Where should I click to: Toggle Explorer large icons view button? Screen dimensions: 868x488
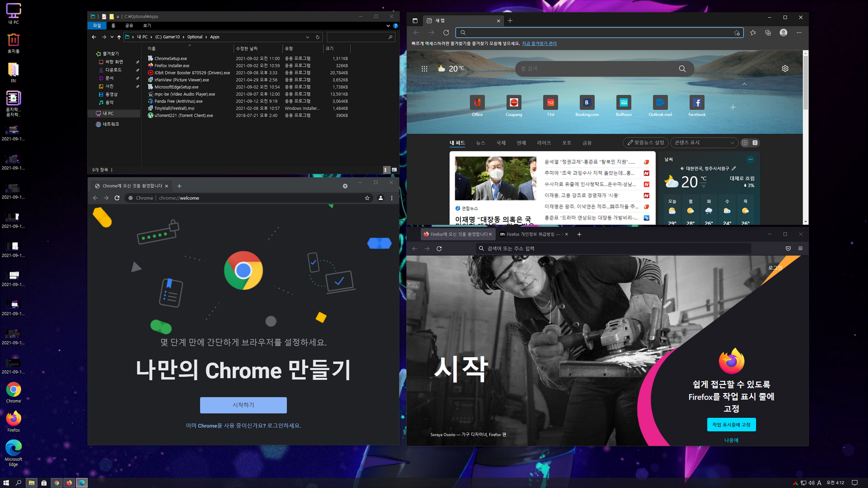(x=394, y=170)
